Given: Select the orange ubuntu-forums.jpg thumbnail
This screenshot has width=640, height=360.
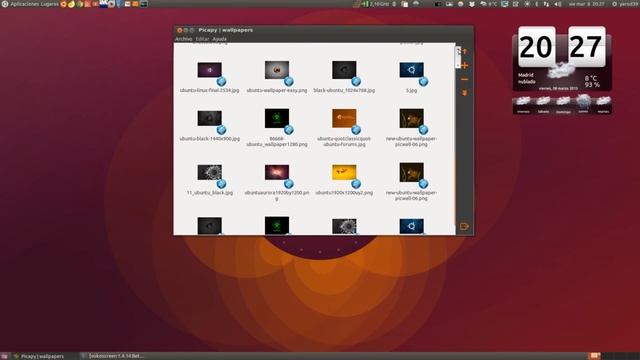Looking at the screenshot, I should point(344,118).
